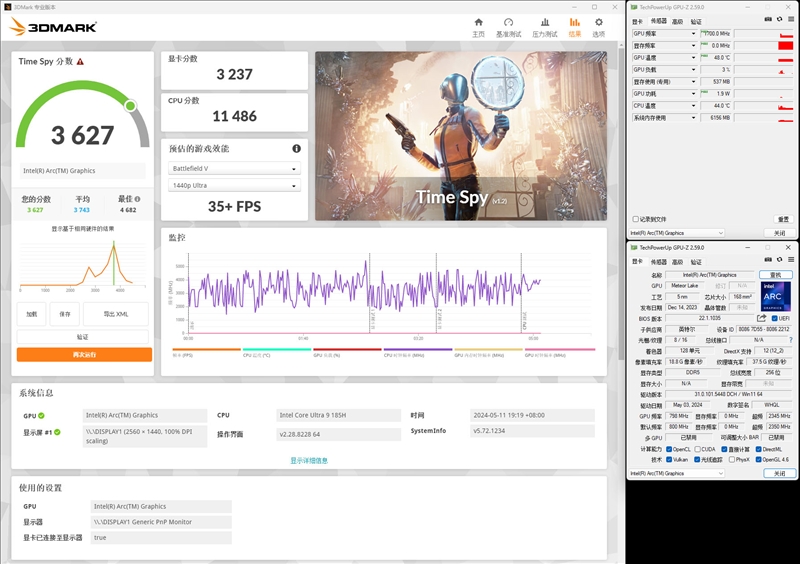Click the 显存频率 red sensor graph
Image resolution: width=800 pixels, height=564 pixels.
pos(763,46)
